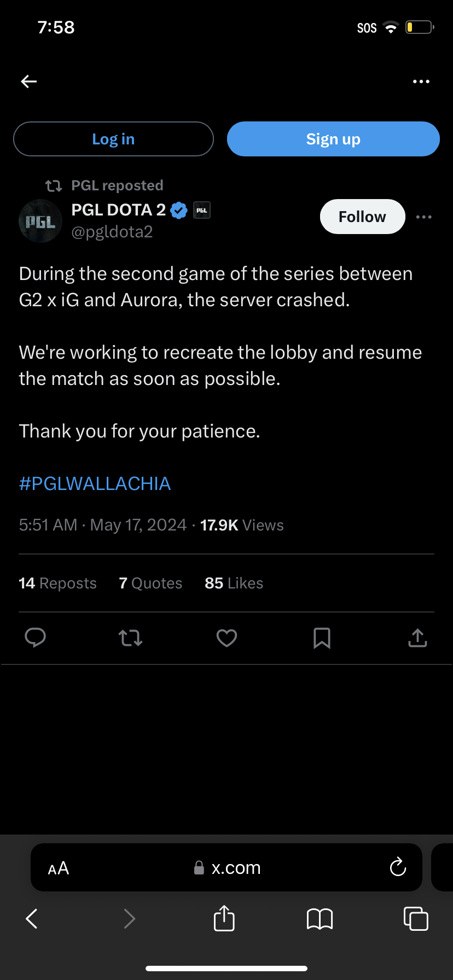This screenshot has width=453, height=980.
Task: Open the top-right three-dot menu
Action: (421, 81)
